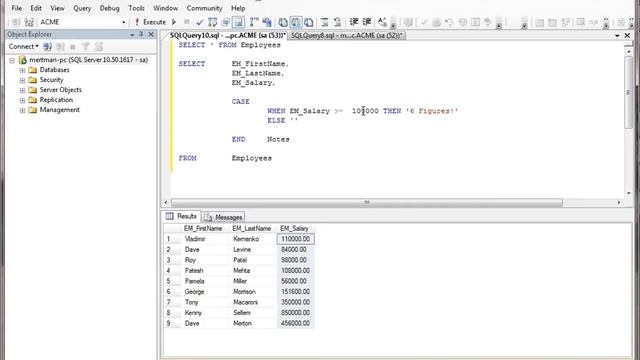This screenshot has height=360, width=640.
Task: Expand the Databases folder
Action: [x=22, y=70]
